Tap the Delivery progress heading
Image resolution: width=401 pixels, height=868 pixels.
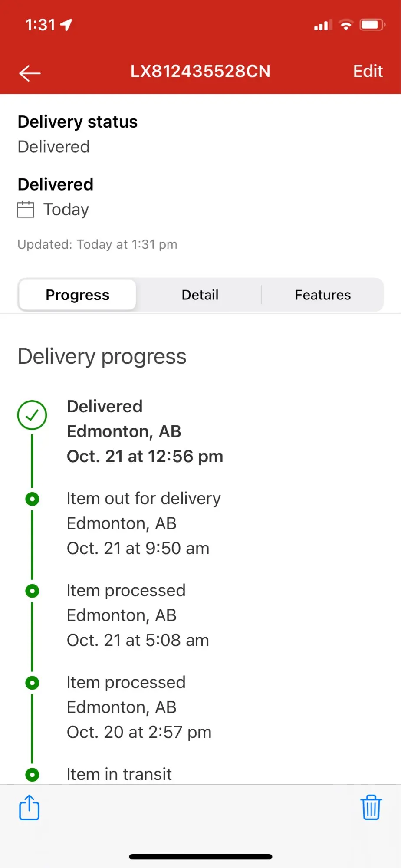(x=102, y=357)
